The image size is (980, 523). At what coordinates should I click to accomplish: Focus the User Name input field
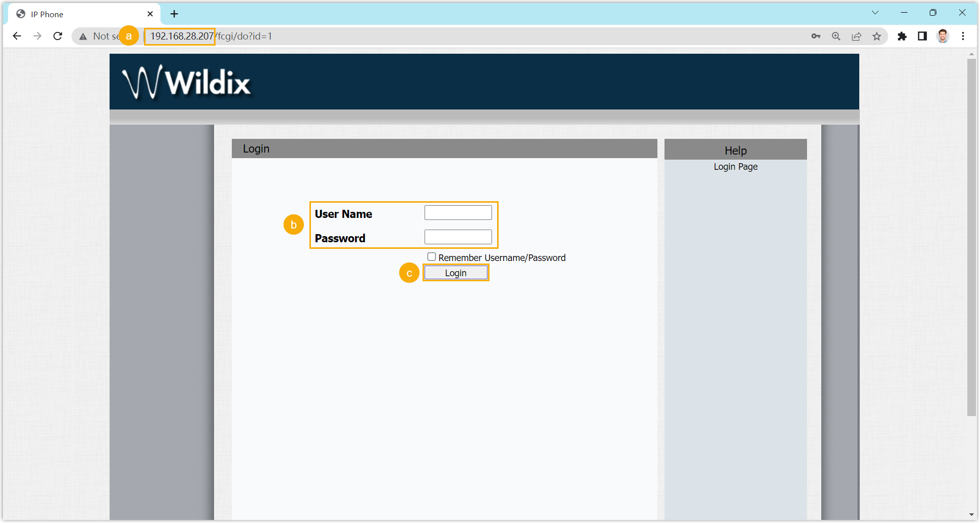click(458, 213)
